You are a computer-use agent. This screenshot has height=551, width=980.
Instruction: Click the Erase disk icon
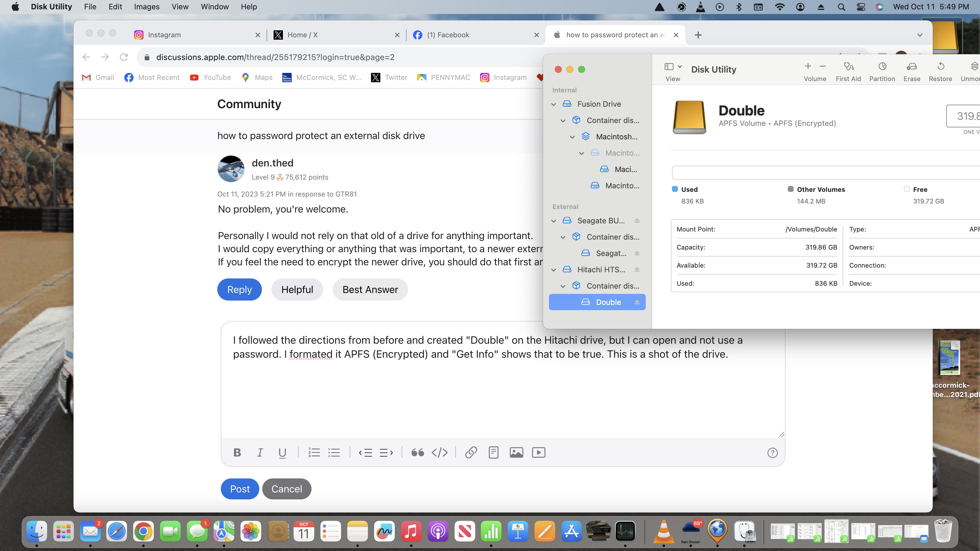click(911, 67)
